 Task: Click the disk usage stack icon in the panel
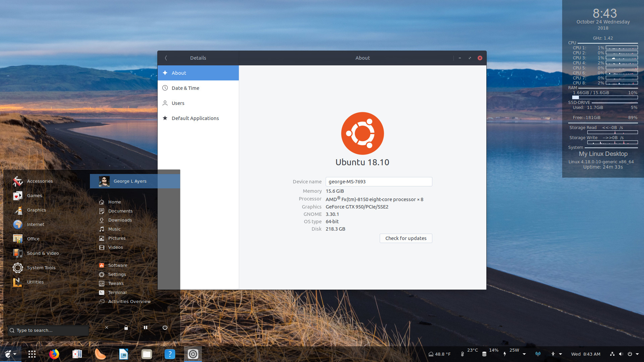(484, 354)
